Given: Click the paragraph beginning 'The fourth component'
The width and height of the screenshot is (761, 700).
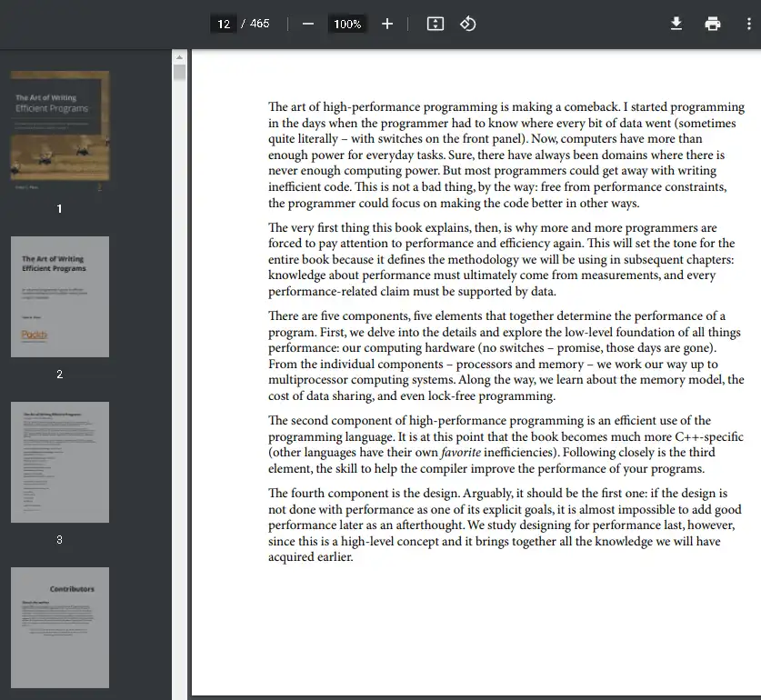Looking at the screenshot, I should [505, 525].
